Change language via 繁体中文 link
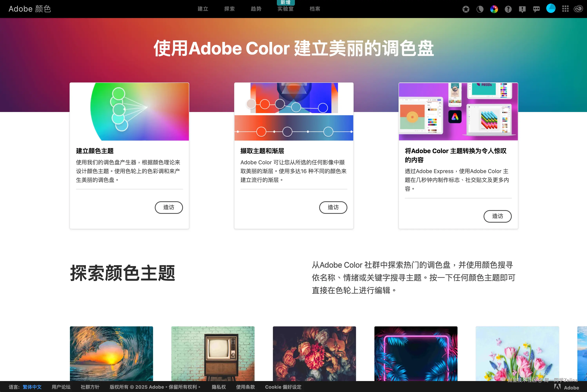 click(x=32, y=387)
